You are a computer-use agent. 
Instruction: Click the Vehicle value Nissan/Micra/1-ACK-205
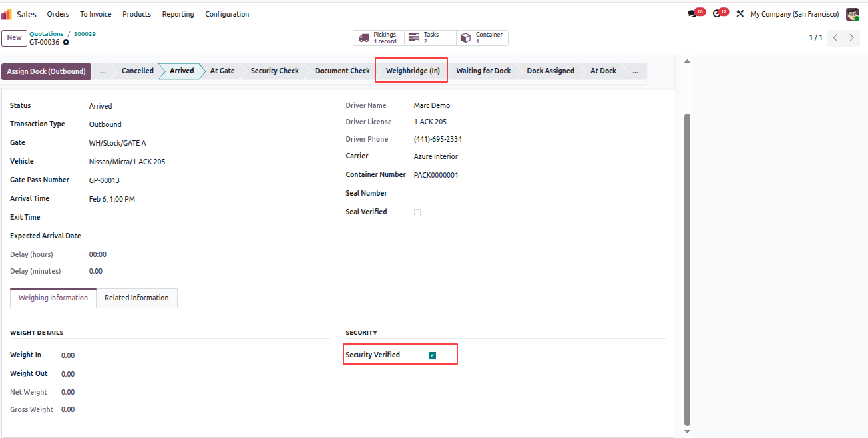tap(127, 162)
